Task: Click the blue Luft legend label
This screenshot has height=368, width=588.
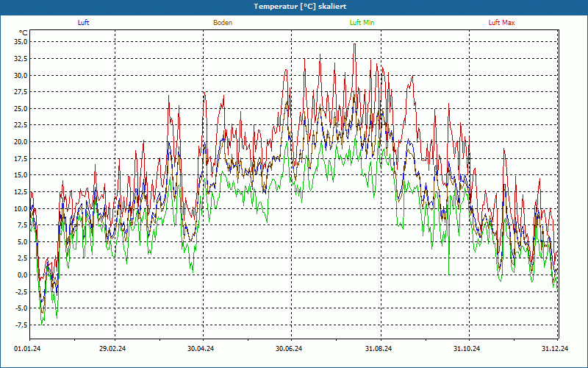Action: click(83, 23)
